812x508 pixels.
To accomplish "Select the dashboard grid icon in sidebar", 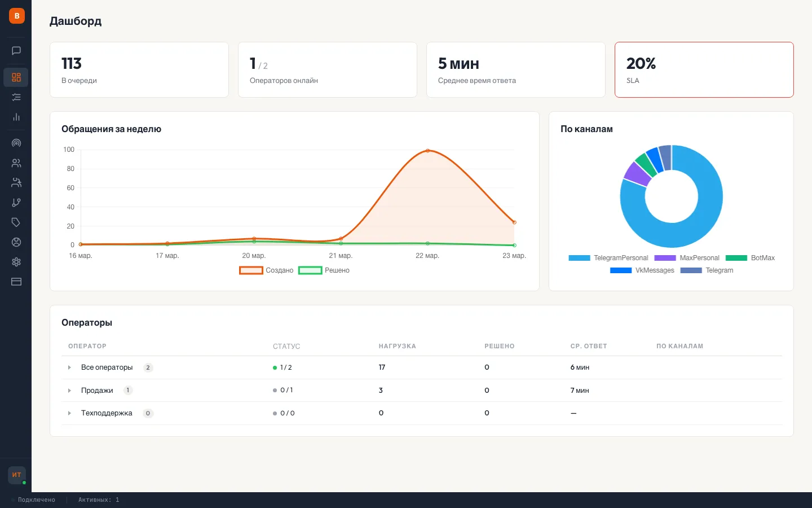I will 16,77.
